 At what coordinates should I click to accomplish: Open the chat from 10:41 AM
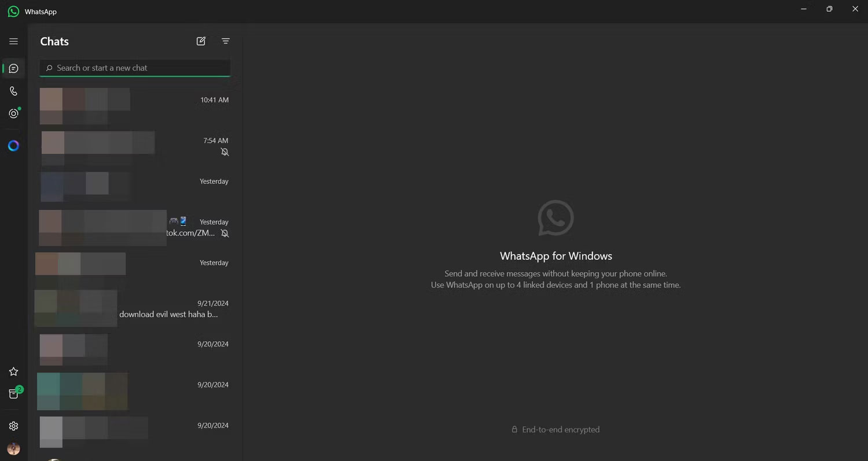click(135, 106)
